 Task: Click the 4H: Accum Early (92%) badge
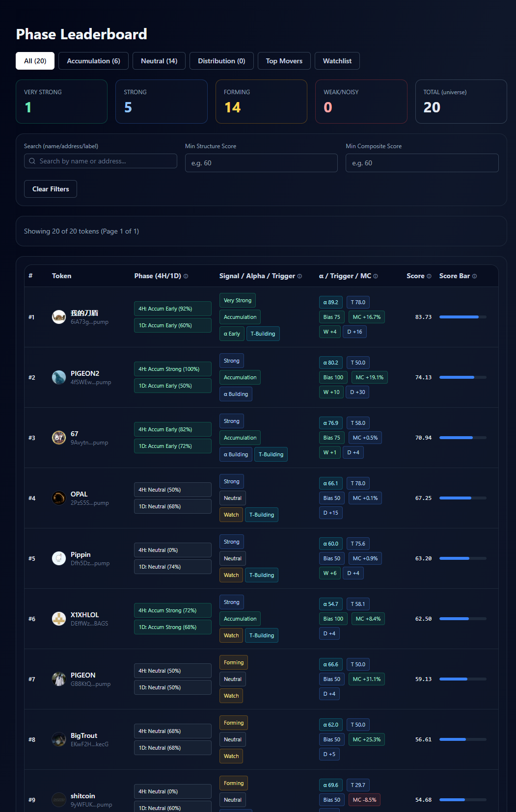[x=173, y=309]
